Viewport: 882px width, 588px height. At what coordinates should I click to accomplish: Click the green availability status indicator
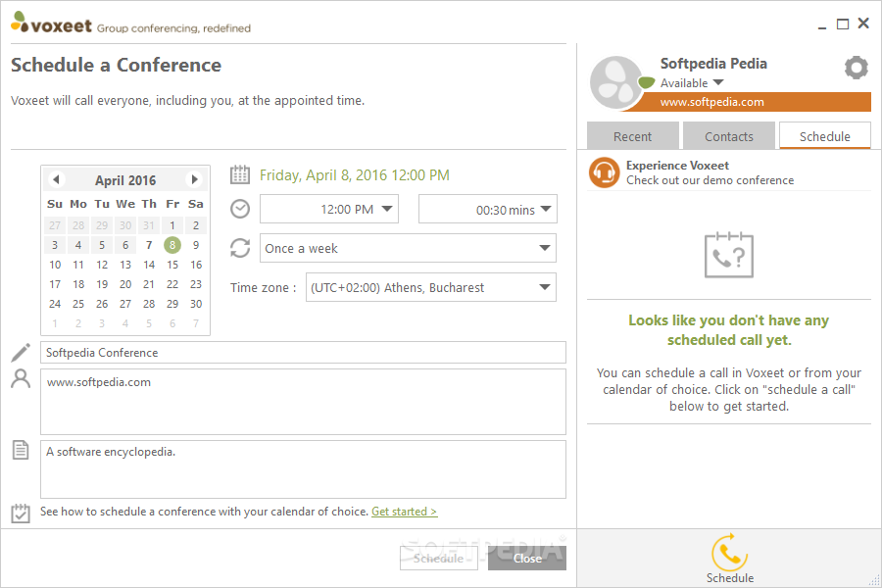coord(647,82)
